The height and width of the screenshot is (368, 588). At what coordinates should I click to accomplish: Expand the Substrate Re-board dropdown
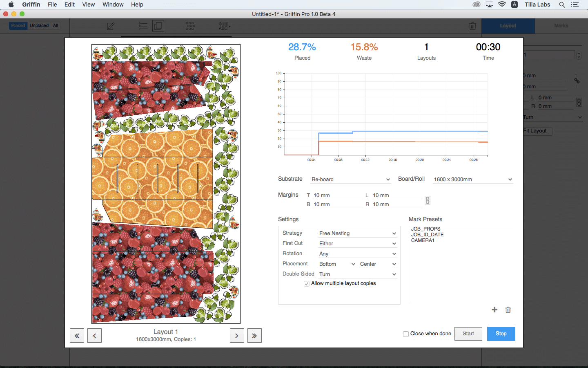point(350,180)
